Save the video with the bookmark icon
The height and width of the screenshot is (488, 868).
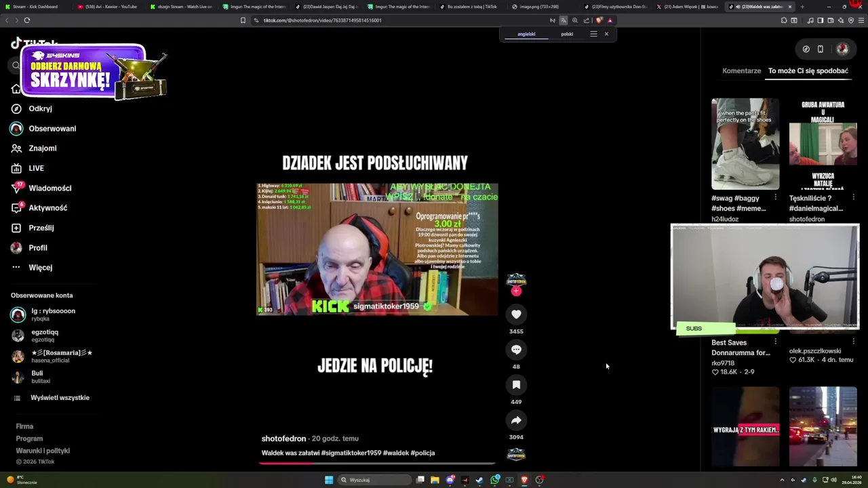pos(516,385)
